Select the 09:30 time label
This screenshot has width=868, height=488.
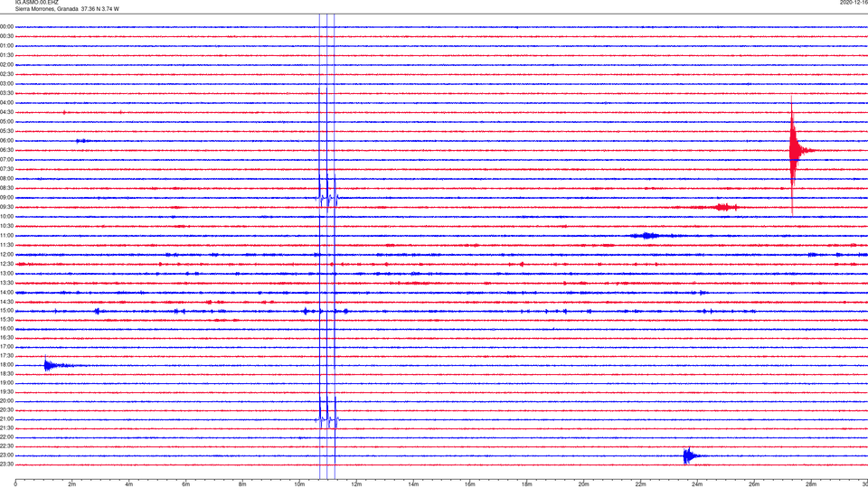click(x=6, y=208)
